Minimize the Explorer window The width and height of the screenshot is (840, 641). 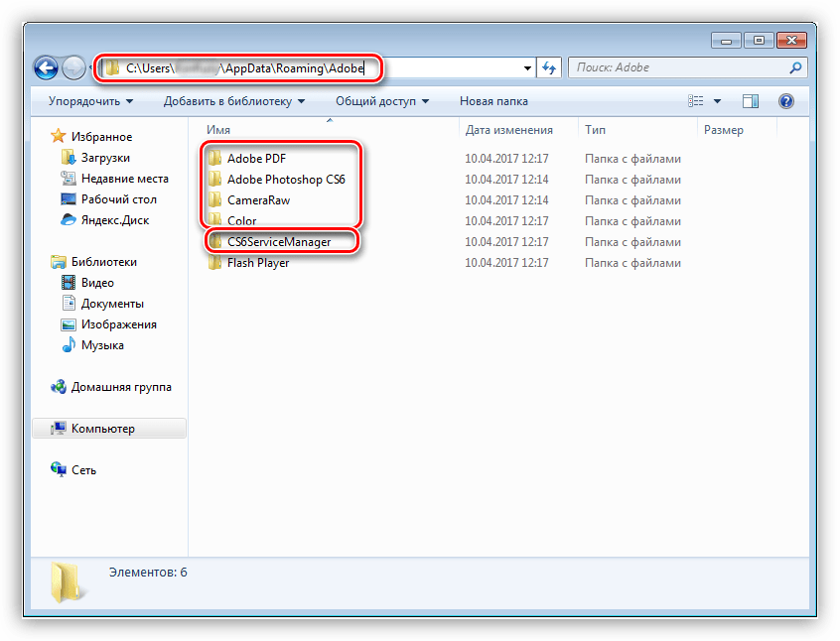click(726, 41)
